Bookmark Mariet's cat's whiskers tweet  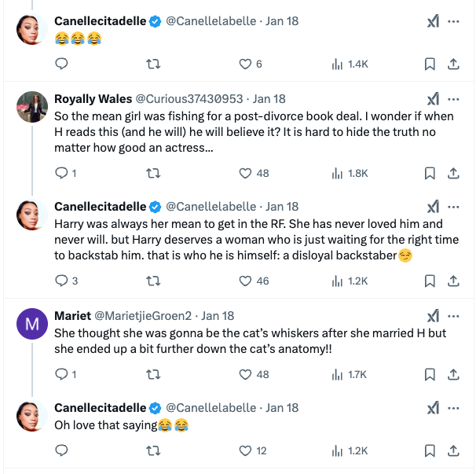point(430,375)
